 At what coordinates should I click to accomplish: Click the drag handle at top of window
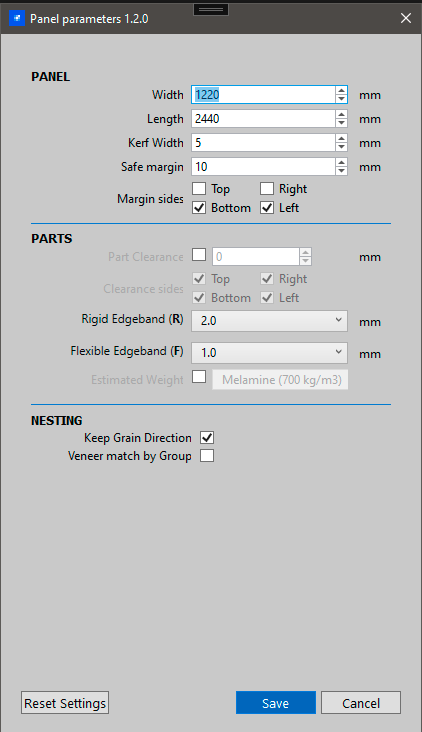tap(211, 9)
